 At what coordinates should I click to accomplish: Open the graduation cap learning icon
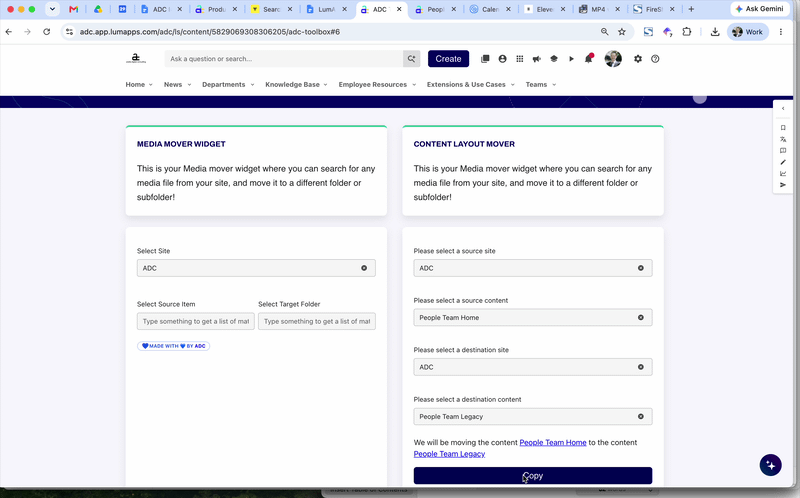554,59
